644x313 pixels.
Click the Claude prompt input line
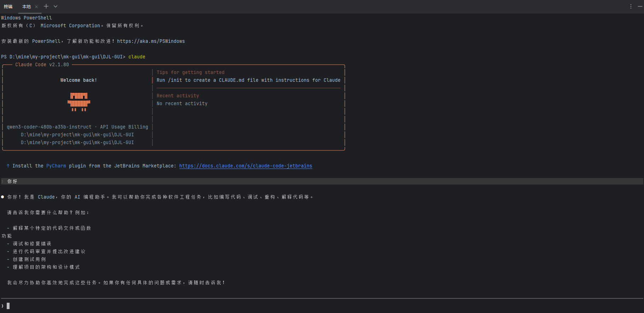coord(322,306)
